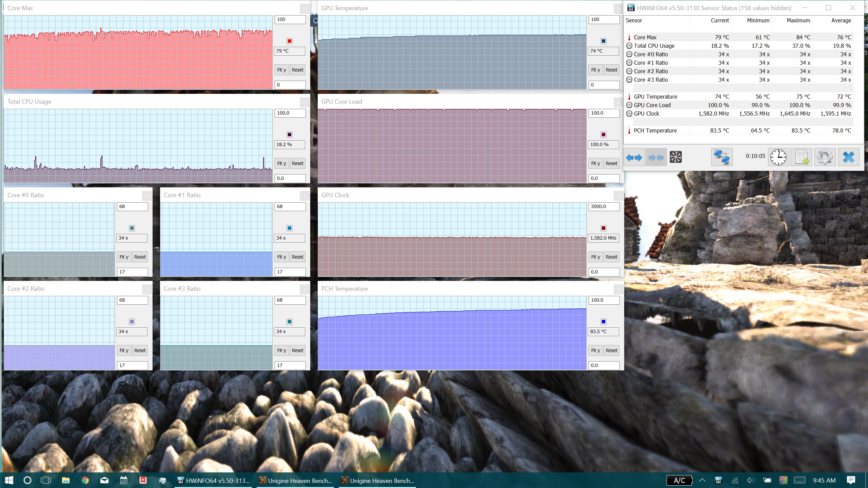Show hidden tray icons with the chevron
This screenshot has height=488, width=868.
702,480
